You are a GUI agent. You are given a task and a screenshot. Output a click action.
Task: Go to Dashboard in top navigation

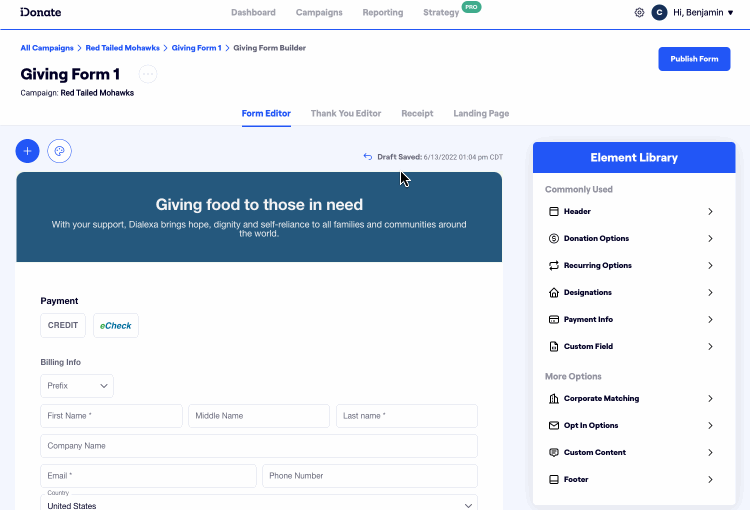click(253, 12)
